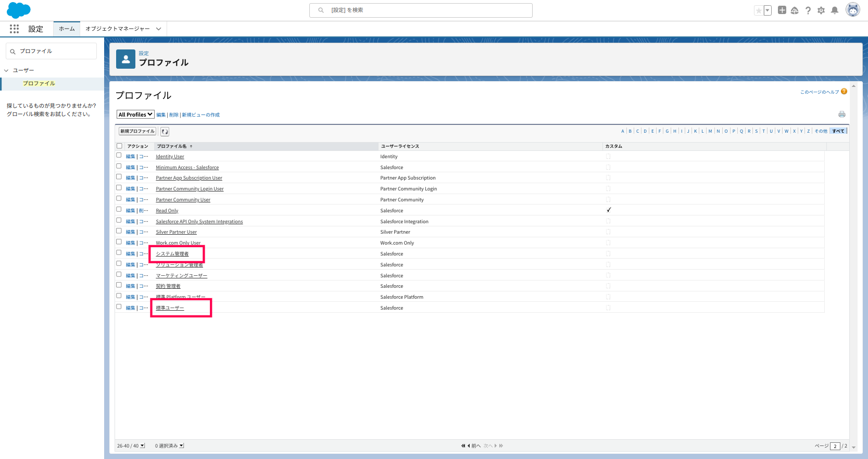This screenshot has width=868, height=459.
Task: Open the Salesforce API Only System Integrations profile
Action: (199, 222)
